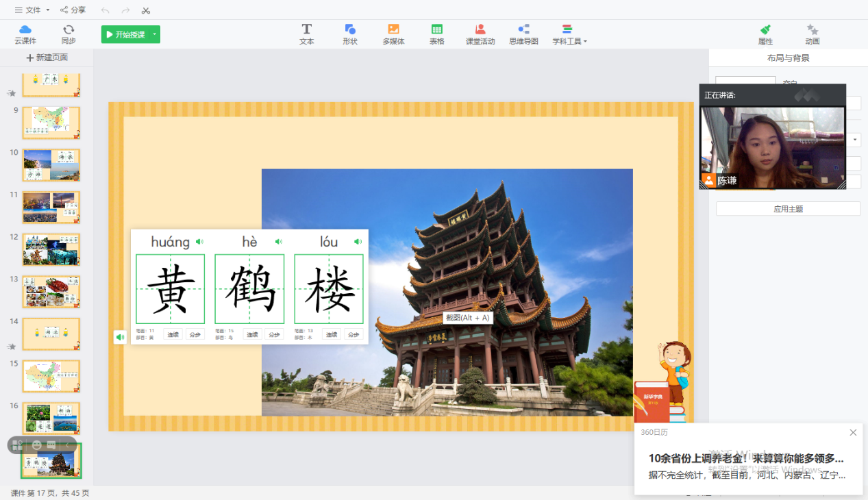Click the scissors cut icon

click(146, 10)
